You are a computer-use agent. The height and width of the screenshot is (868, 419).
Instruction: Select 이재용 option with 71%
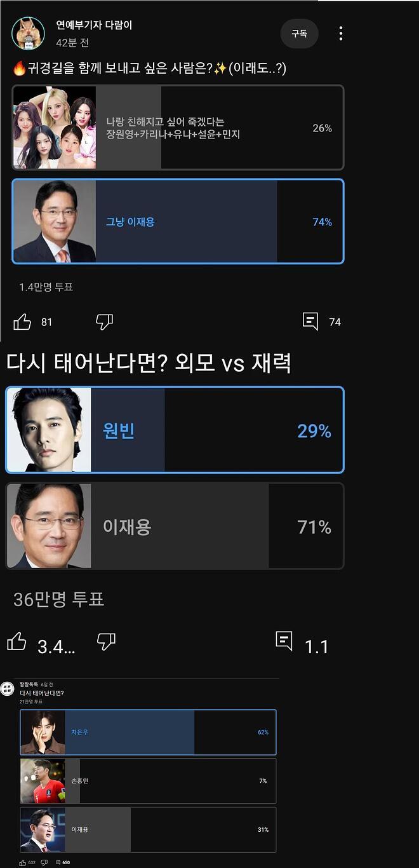[x=175, y=526]
